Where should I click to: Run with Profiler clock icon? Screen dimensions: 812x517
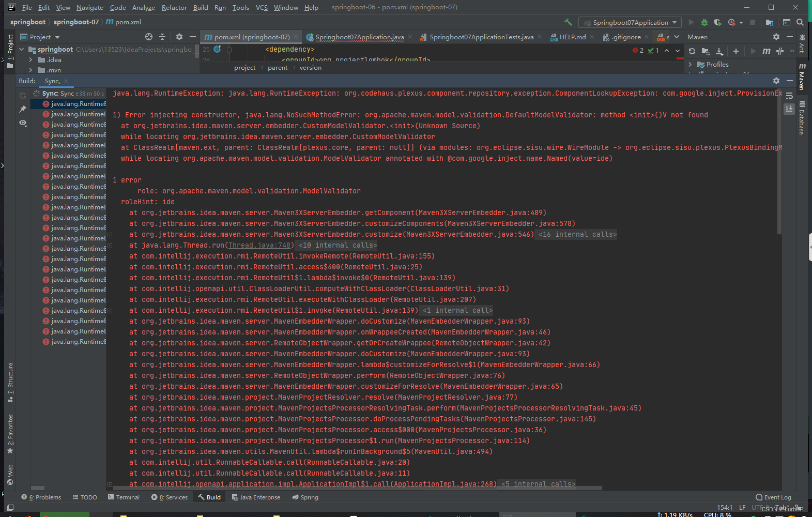coord(731,22)
